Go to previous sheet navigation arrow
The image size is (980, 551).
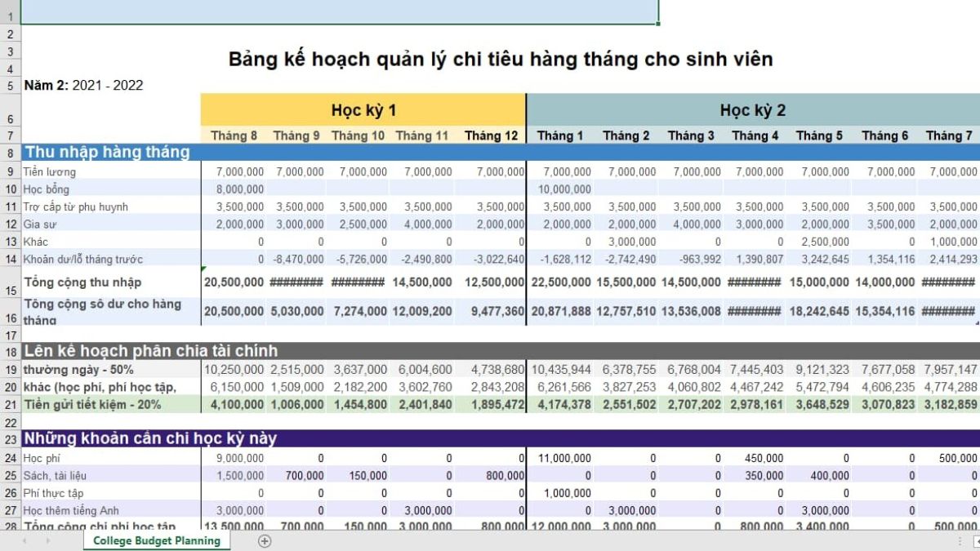(24, 540)
